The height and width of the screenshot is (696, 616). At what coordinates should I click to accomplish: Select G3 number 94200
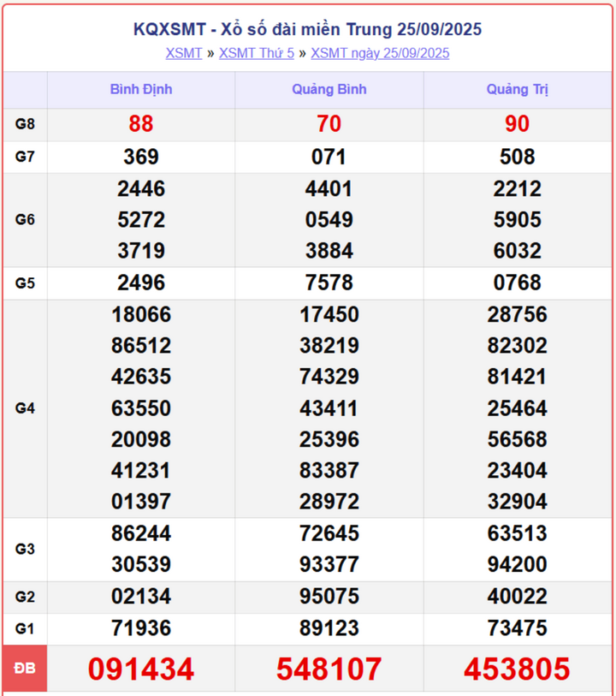(517, 565)
